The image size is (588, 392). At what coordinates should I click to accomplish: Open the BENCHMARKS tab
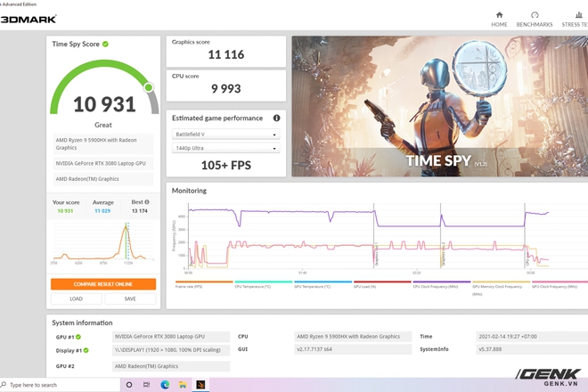click(x=535, y=20)
